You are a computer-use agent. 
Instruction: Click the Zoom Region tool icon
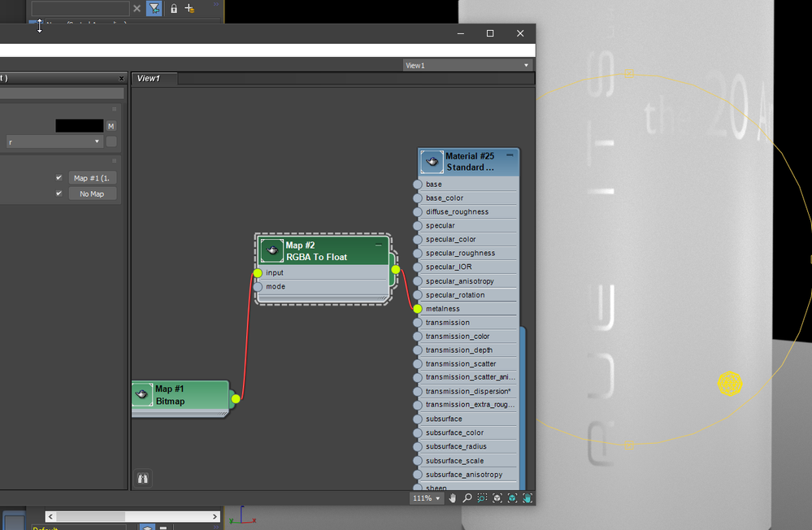(482, 498)
